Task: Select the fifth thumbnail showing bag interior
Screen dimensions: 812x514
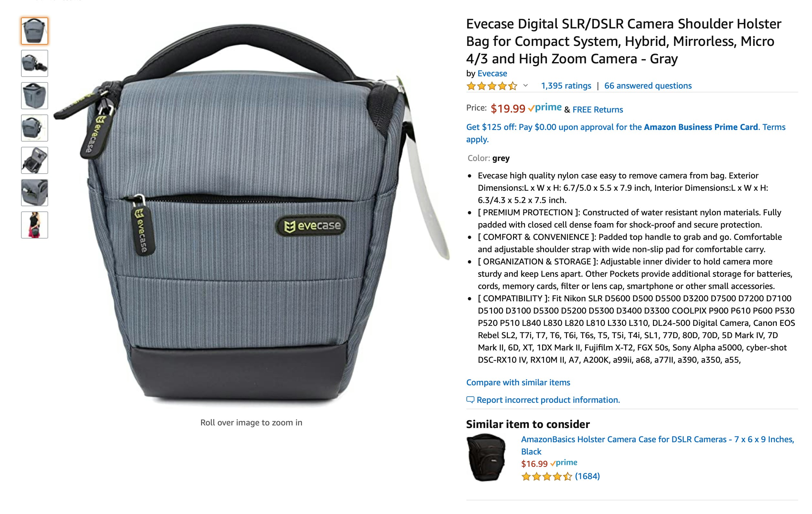Action: click(x=34, y=161)
